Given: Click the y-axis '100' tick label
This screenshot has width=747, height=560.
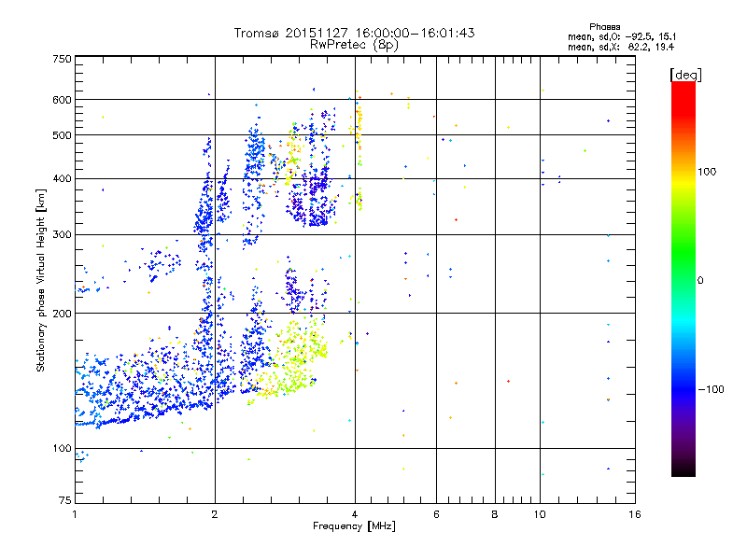Looking at the screenshot, I should tap(63, 449).
